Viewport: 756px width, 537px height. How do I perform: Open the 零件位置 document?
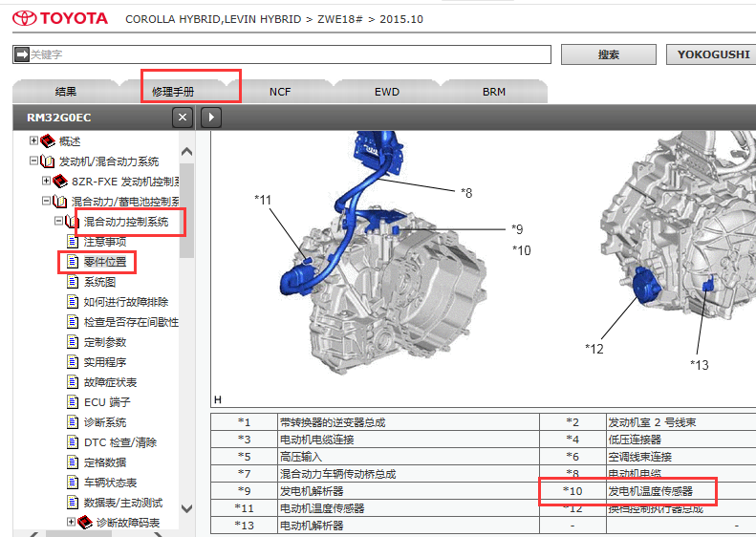(105, 262)
